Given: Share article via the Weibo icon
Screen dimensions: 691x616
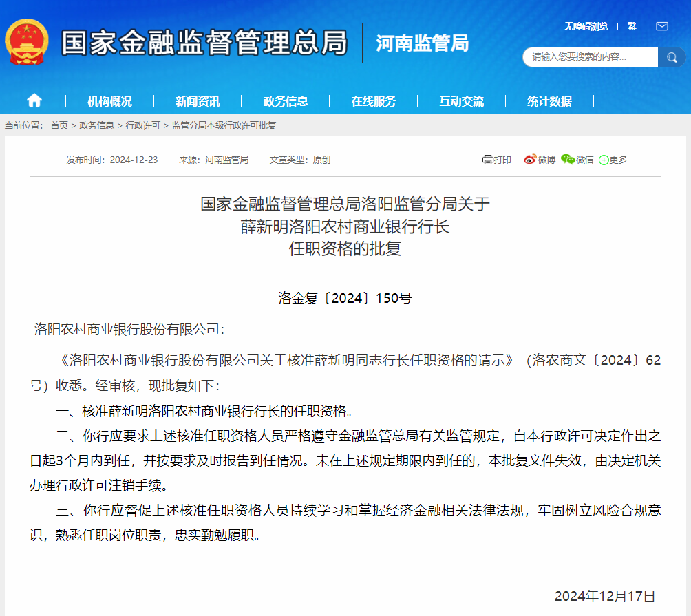Looking at the screenshot, I should pyautogui.click(x=530, y=160).
